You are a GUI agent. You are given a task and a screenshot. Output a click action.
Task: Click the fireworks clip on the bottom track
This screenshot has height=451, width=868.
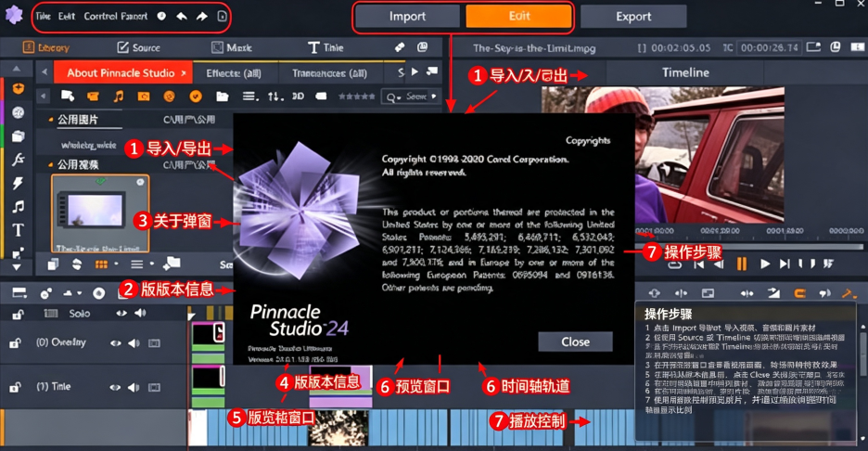(338, 427)
